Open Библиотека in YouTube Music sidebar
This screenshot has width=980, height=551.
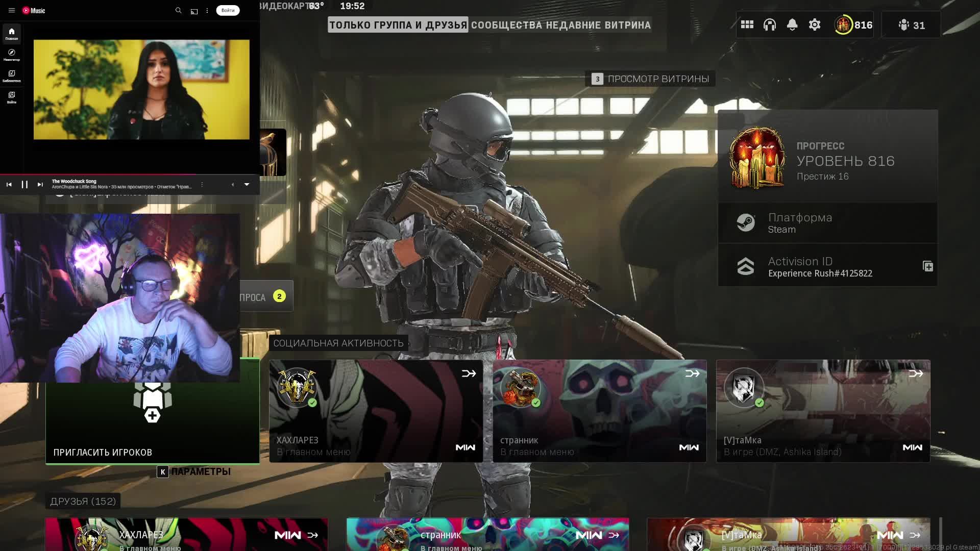tap(12, 76)
